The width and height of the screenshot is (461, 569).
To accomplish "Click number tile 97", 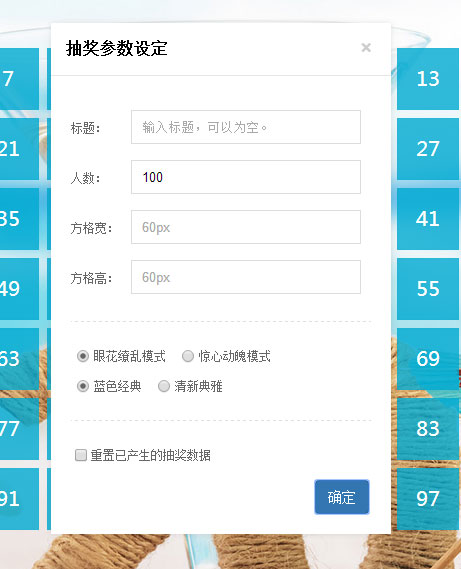I will tap(428, 499).
